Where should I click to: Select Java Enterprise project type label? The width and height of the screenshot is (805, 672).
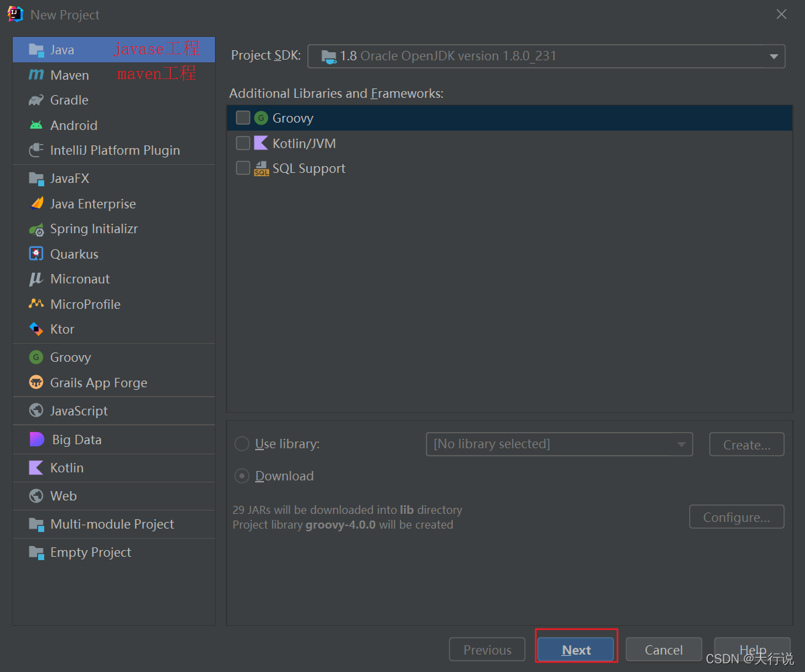pos(93,204)
